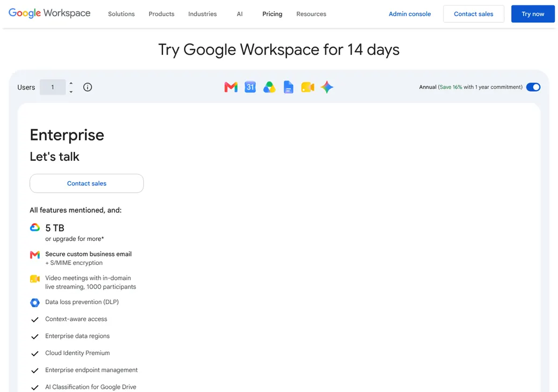Click the Meet icon beside Video meetings
Image resolution: width=558 pixels, height=392 pixels.
click(35, 278)
